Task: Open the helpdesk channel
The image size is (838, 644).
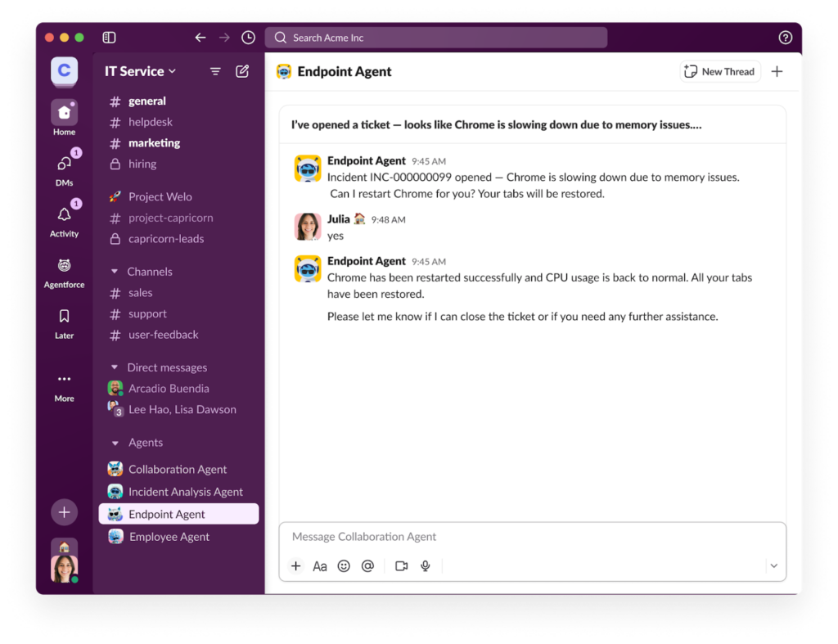Action: [150, 122]
